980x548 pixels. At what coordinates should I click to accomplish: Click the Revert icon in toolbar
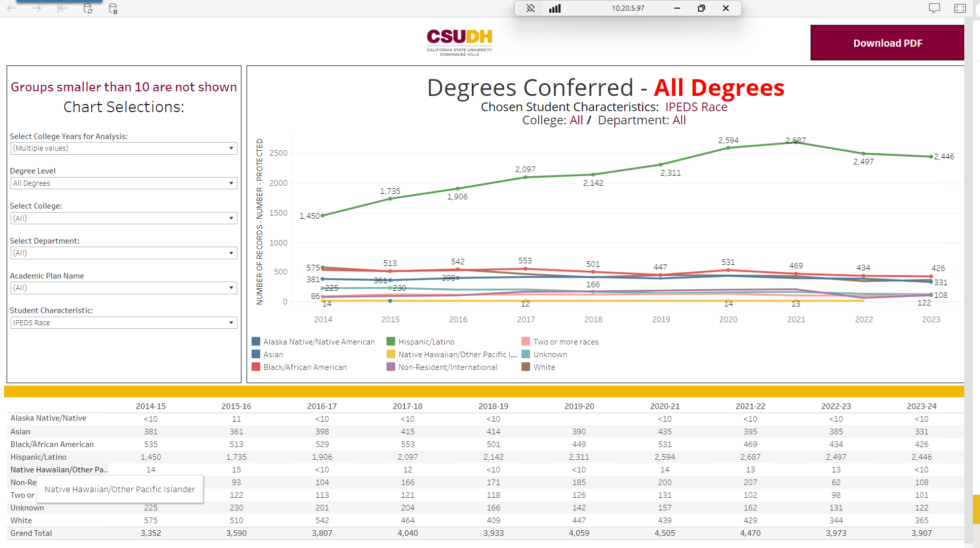62,8
